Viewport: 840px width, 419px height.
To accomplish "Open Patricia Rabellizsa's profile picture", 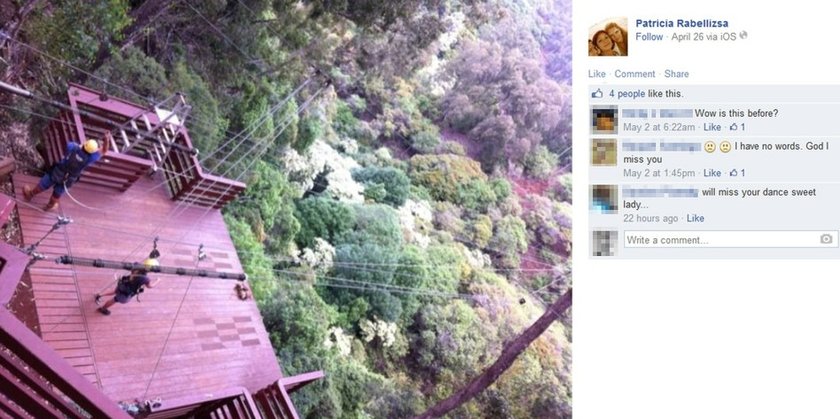I will (608, 36).
